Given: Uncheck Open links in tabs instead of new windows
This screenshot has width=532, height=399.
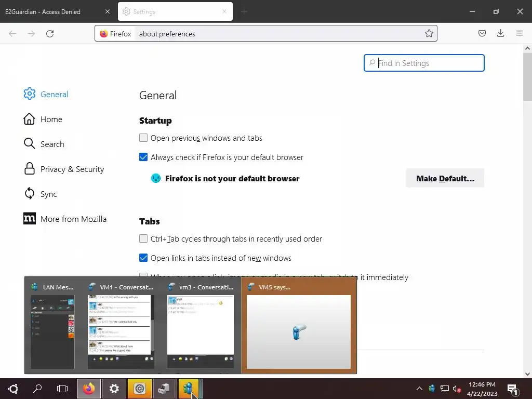Looking at the screenshot, I should point(143,258).
